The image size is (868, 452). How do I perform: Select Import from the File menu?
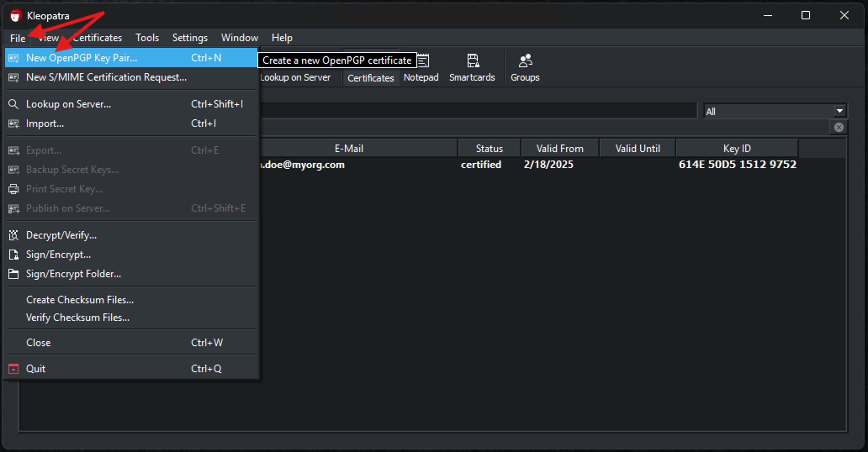click(x=132, y=124)
